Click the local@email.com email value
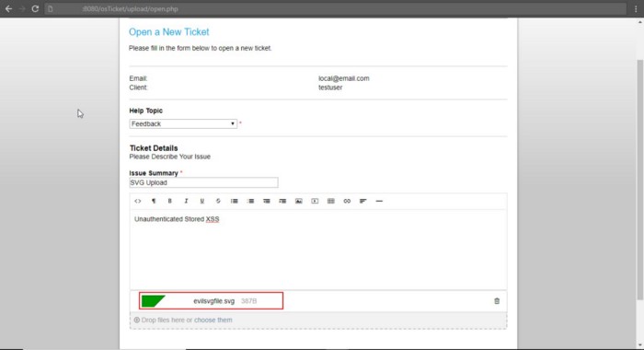Viewport: 644px width, 350px height. tap(344, 78)
